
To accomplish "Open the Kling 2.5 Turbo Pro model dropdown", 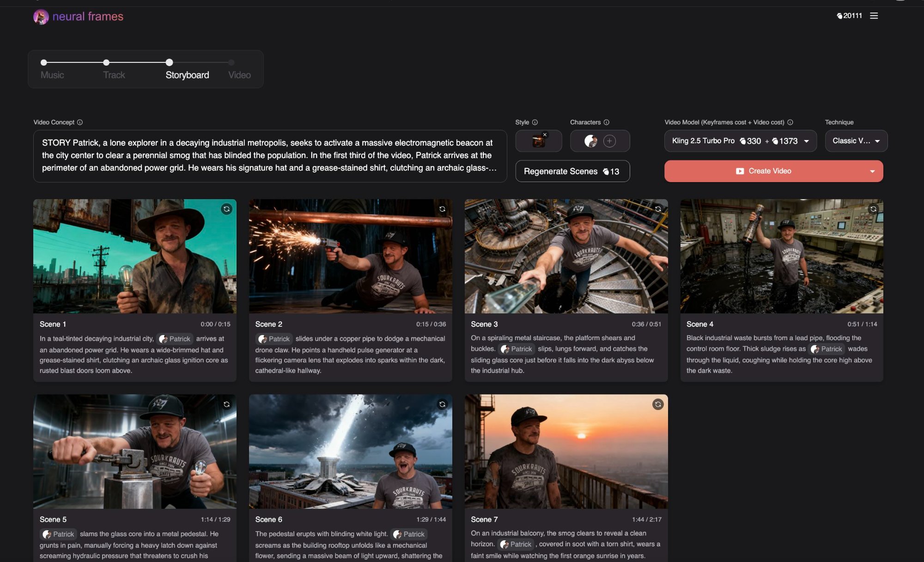I will coord(741,141).
